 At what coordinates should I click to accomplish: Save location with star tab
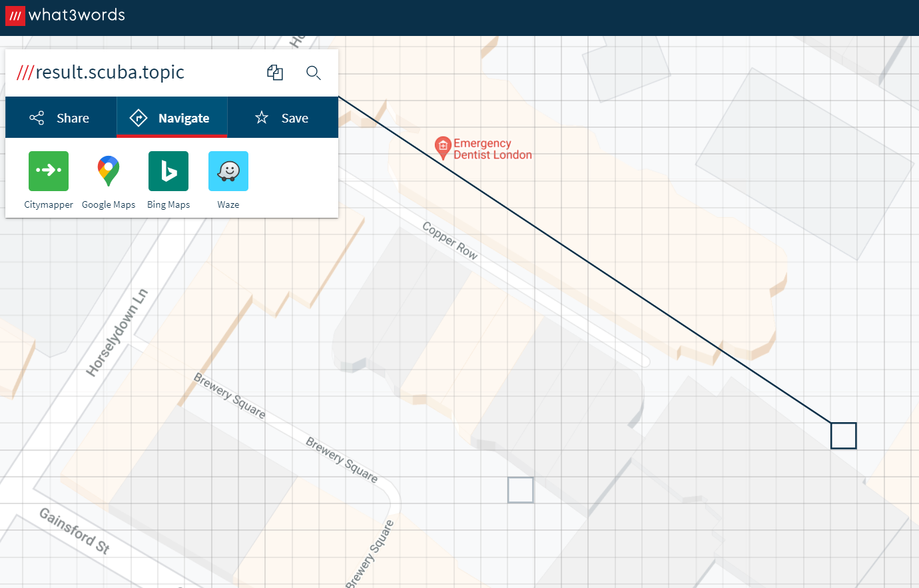coord(283,118)
